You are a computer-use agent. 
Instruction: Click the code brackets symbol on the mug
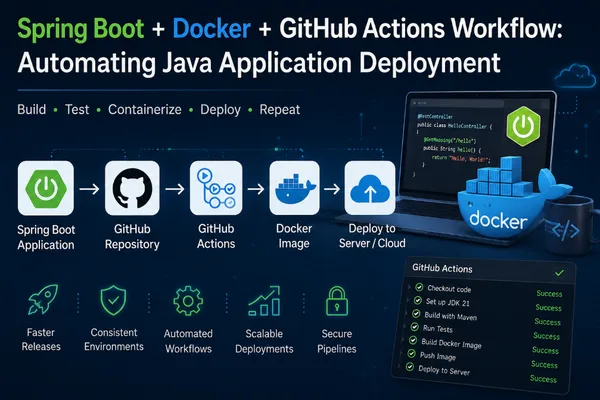coord(566,230)
